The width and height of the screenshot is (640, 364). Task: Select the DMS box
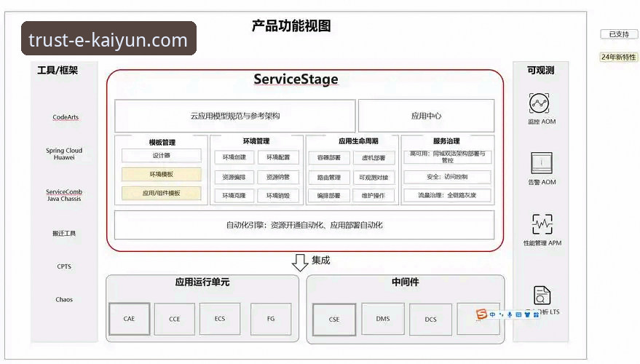[x=383, y=319]
